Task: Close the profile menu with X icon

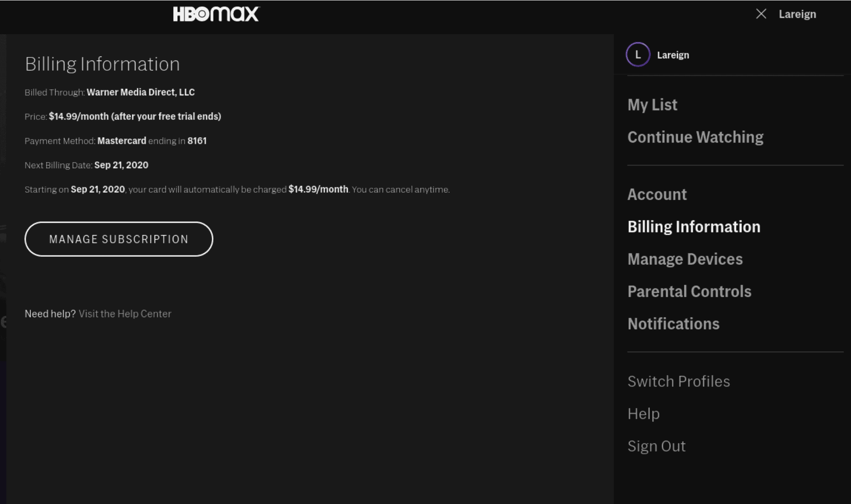Action: 761,14
